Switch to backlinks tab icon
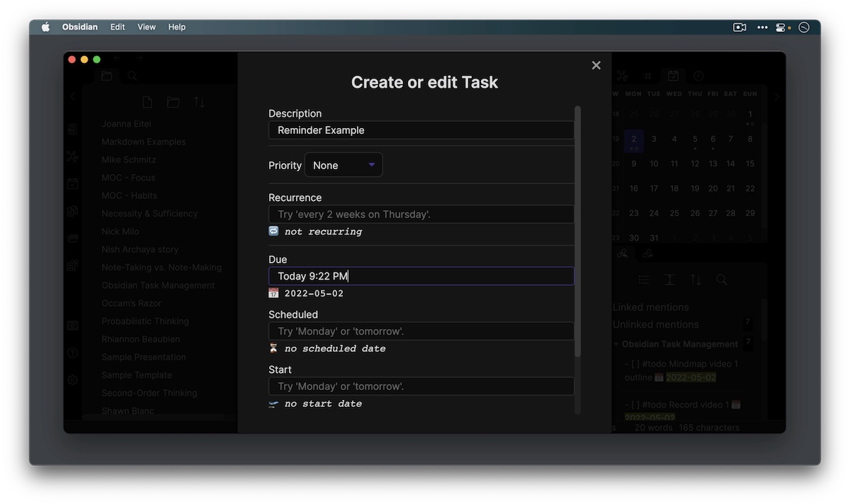 tap(623, 253)
